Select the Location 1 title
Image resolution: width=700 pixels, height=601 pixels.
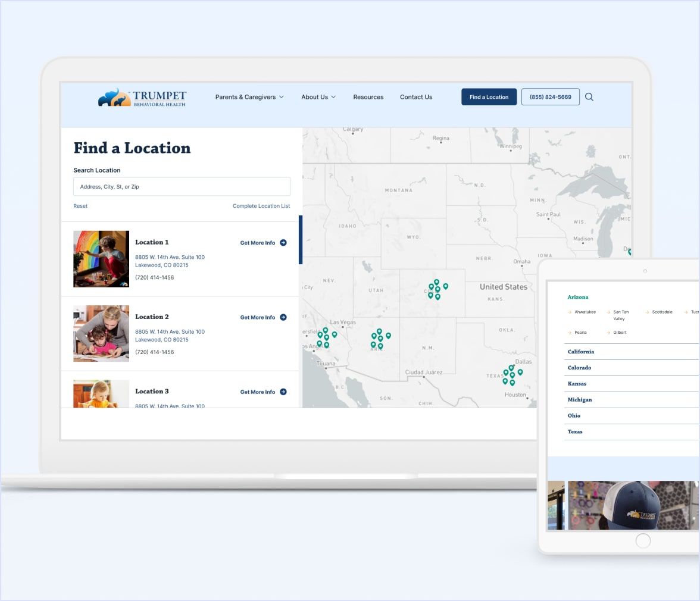152,242
